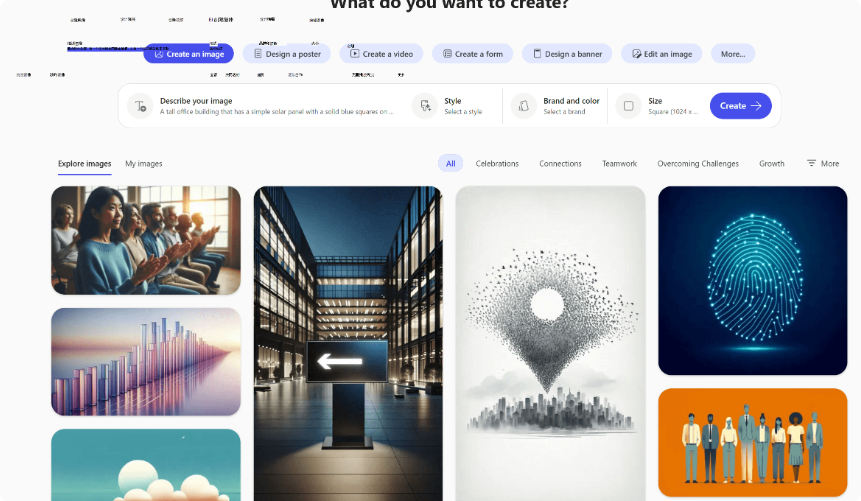Choose the Create a form option
The width and height of the screenshot is (861, 501).
pos(472,54)
